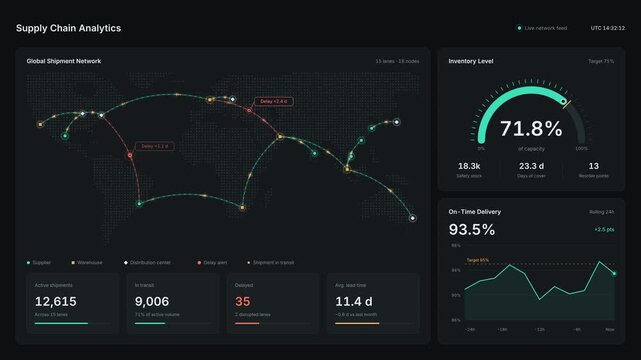Viewport: 641px width, 360px height.
Task: Click the red Delay alert legend dot
Action: coord(199,263)
